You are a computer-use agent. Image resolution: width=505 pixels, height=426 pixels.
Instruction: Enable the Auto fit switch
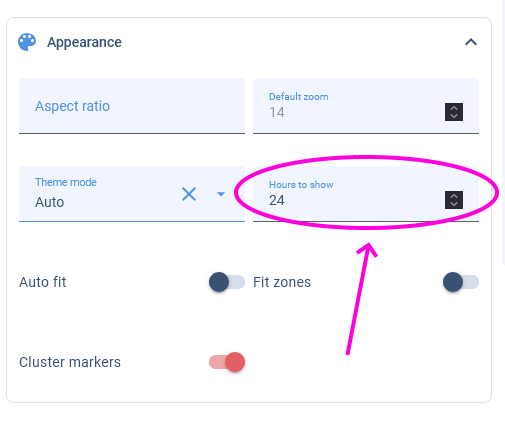point(227,282)
